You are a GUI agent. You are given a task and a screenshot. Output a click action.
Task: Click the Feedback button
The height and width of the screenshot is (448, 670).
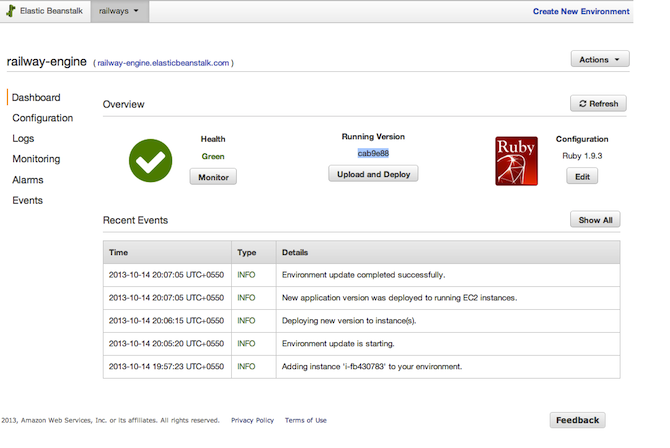(x=577, y=420)
